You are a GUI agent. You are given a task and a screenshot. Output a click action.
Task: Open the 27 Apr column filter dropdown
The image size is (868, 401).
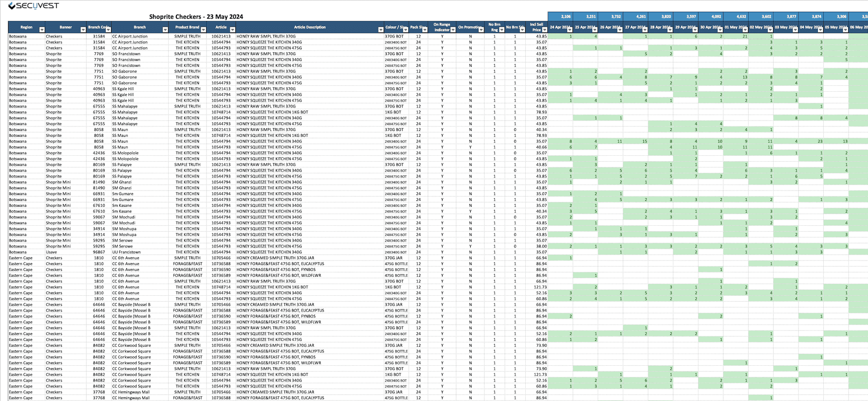click(645, 30)
